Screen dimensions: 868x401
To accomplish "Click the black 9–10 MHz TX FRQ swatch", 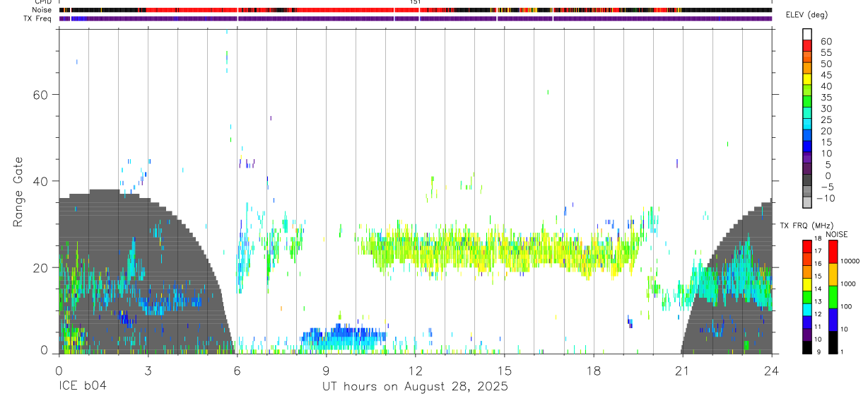I will coord(807,347).
